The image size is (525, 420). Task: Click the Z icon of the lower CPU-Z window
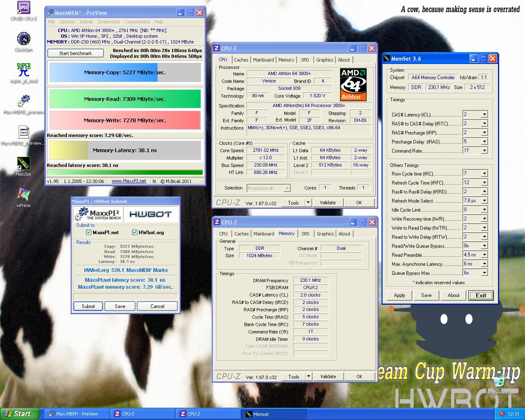217,222
